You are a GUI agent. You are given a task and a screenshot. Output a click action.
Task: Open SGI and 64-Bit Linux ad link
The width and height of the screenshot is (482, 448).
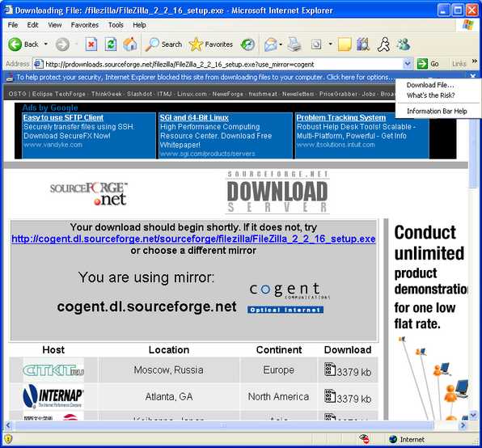(x=194, y=118)
